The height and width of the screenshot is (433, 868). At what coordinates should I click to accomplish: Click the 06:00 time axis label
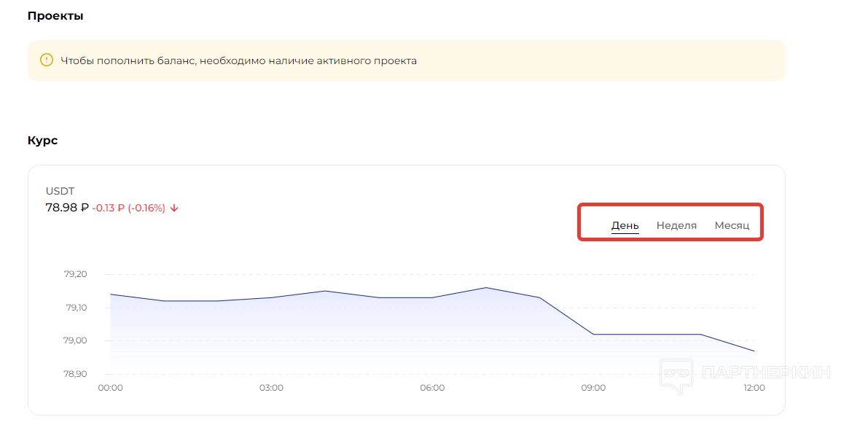[432, 388]
